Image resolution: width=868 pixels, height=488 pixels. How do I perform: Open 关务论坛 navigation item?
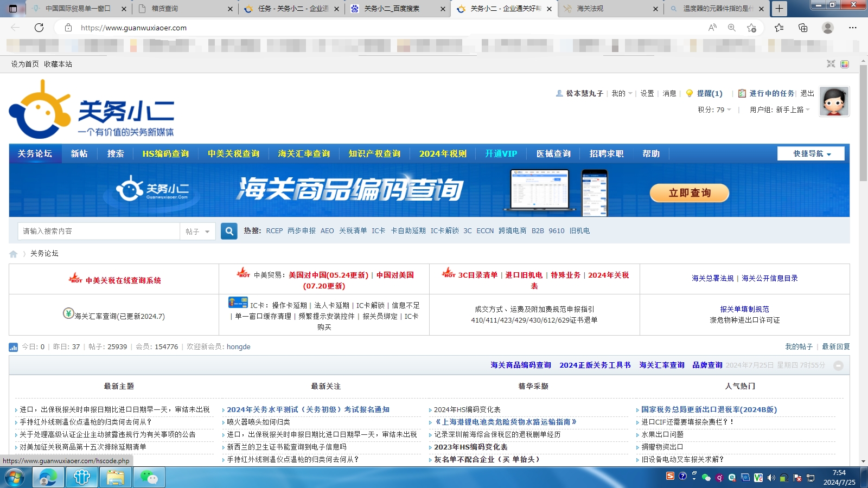[x=35, y=153]
